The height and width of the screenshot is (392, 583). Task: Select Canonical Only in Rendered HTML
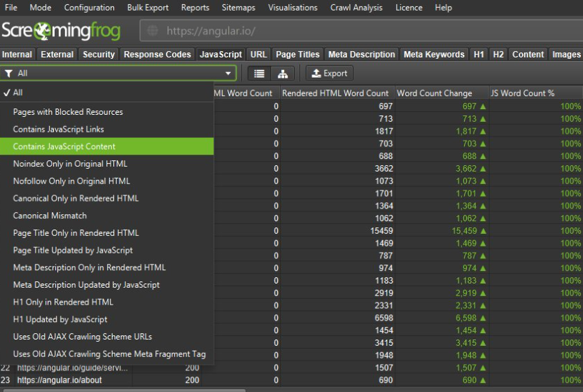107,198
